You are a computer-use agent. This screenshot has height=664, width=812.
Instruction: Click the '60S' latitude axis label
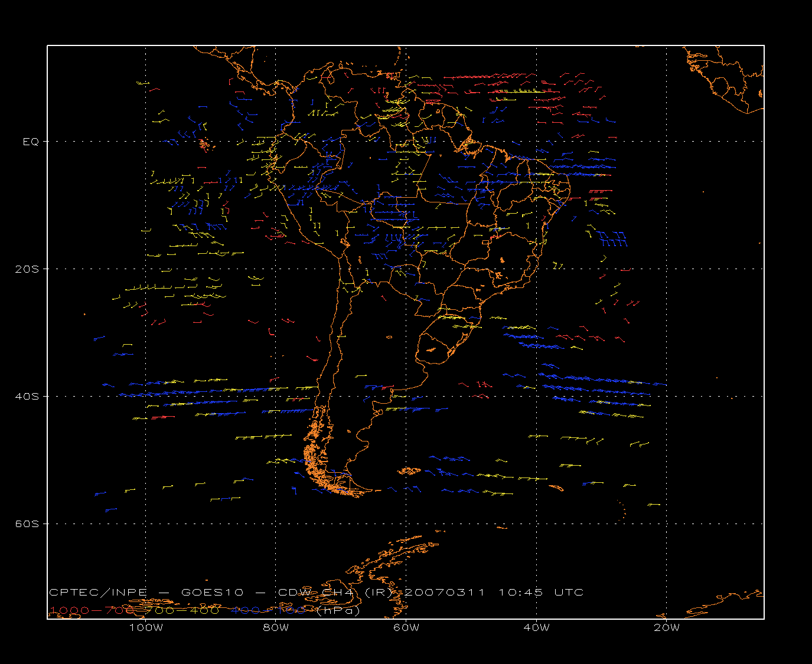27,524
